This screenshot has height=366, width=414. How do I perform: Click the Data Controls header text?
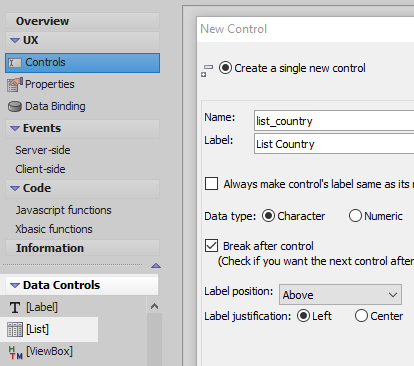[62, 285]
